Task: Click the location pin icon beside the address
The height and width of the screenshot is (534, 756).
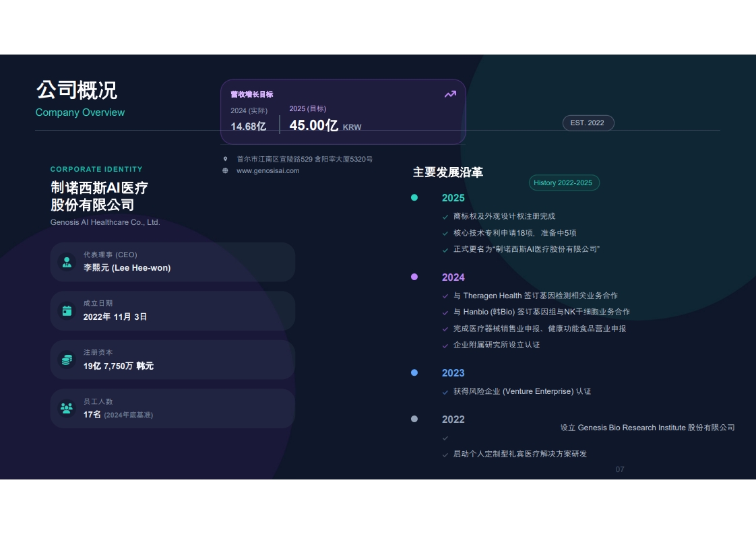Action: coord(225,158)
